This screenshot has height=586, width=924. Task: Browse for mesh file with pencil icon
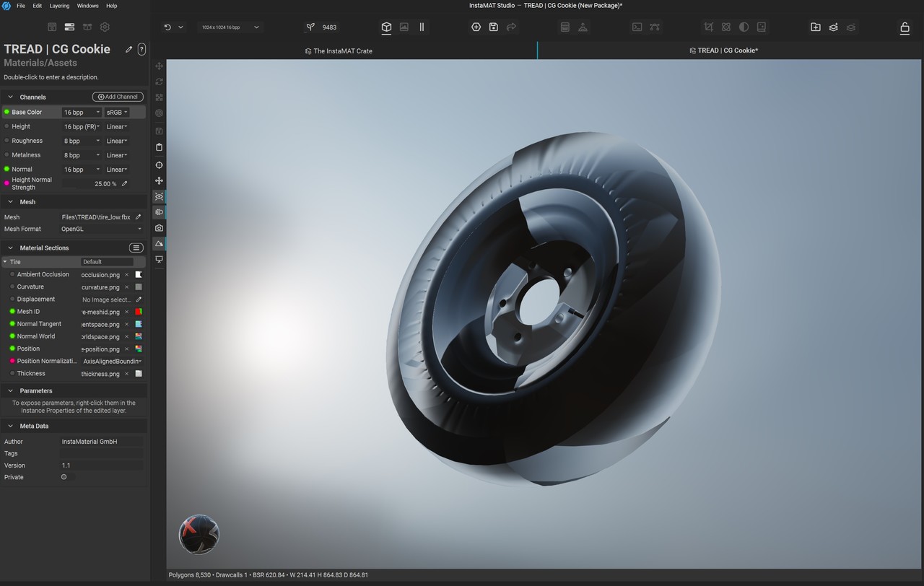point(139,217)
